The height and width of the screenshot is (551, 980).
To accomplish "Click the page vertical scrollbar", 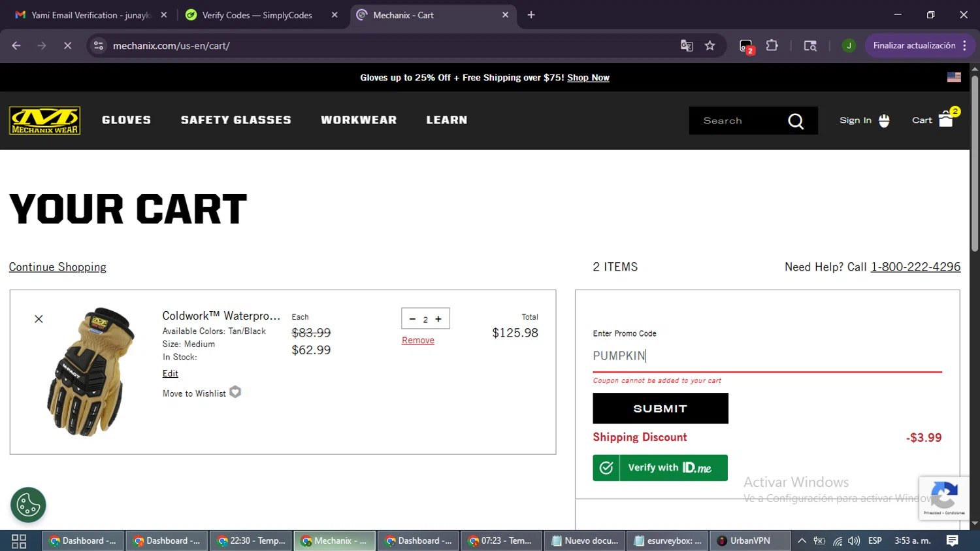I will 975,165.
